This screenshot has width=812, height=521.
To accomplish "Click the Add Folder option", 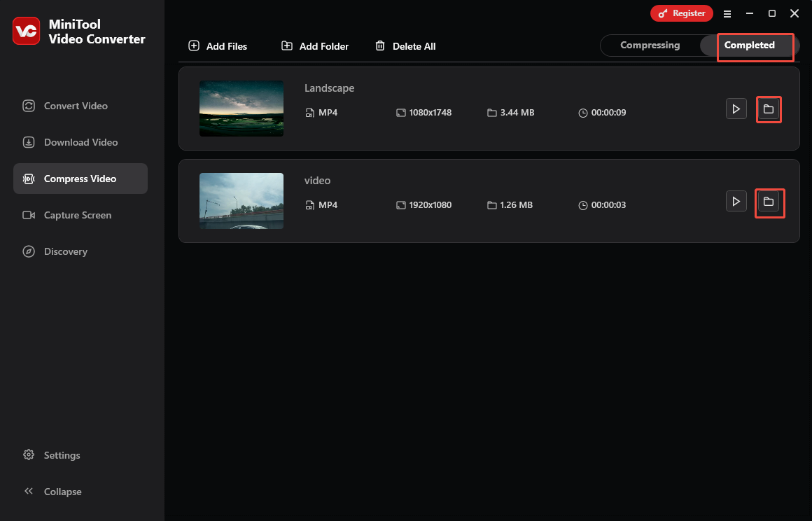I will coord(314,46).
